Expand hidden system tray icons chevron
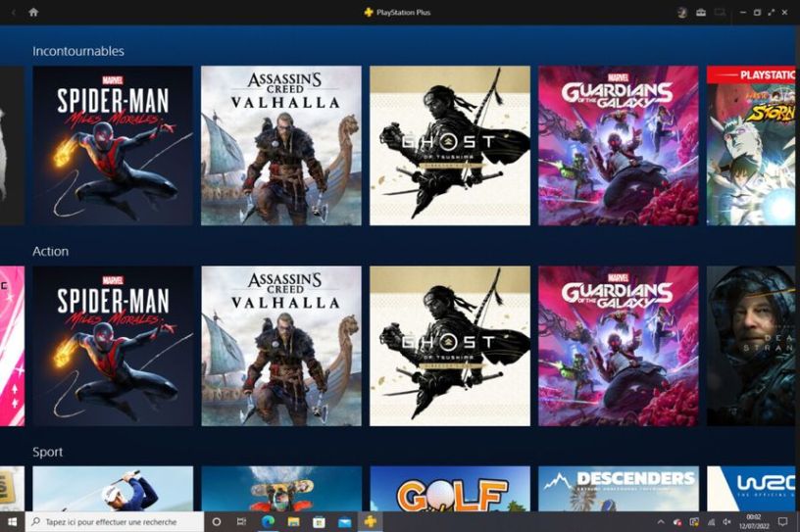The height and width of the screenshot is (532, 800). click(x=660, y=522)
